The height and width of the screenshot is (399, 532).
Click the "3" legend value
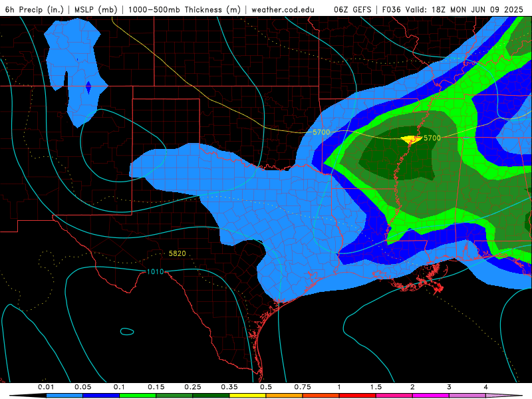coord(450,387)
